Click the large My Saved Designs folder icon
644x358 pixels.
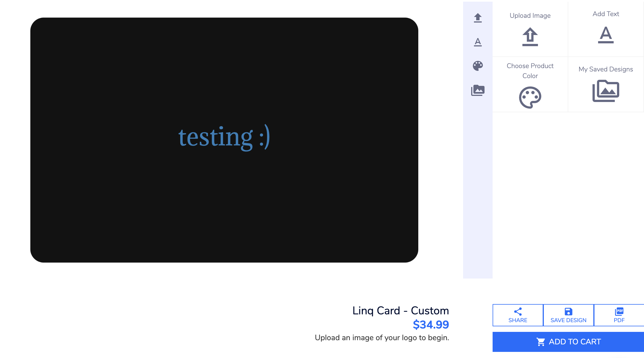point(606,91)
